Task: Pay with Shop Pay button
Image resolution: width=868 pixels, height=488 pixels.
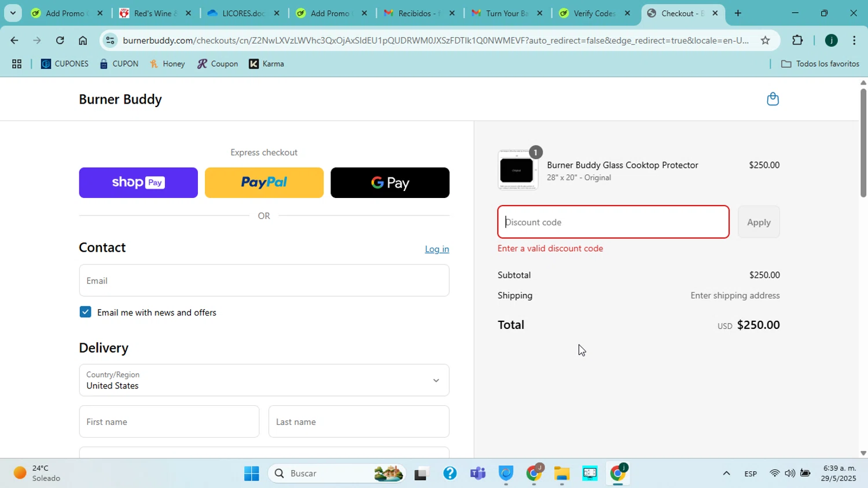Action: pos(138,183)
